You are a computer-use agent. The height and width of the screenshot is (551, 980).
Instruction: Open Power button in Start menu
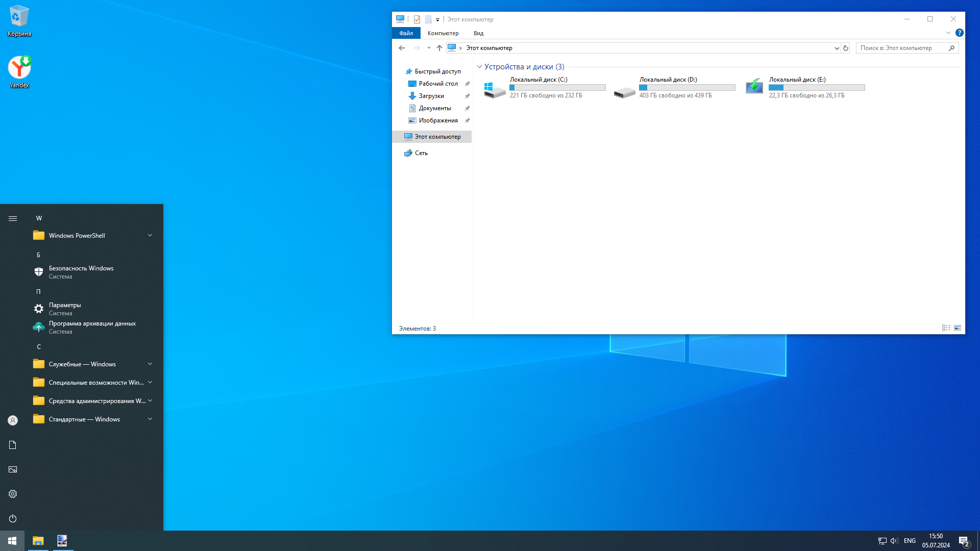coord(13,518)
